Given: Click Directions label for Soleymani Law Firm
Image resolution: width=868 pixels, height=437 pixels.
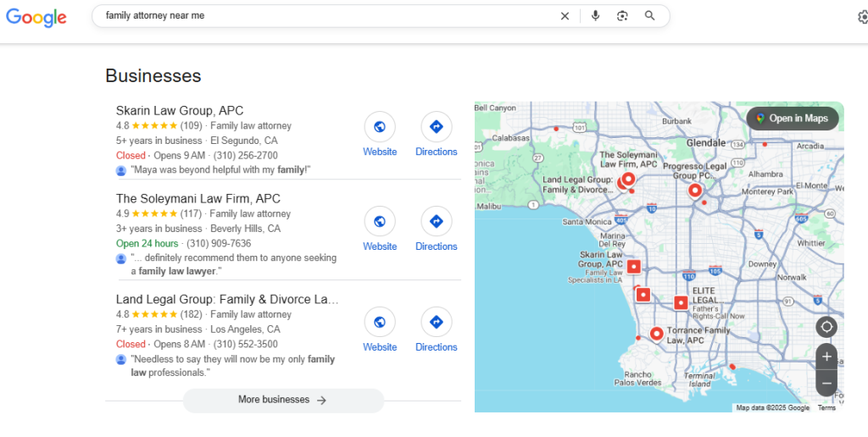Looking at the screenshot, I should [x=437, y=246].
